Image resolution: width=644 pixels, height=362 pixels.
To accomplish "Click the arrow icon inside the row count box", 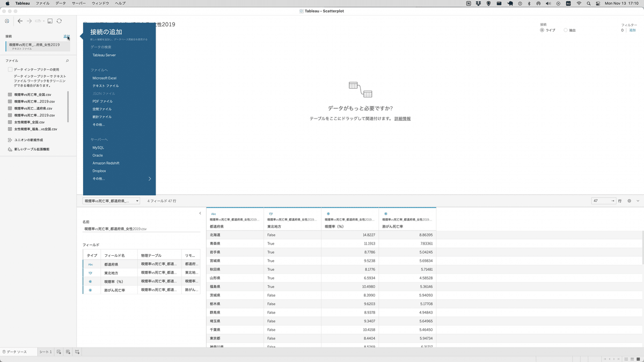I will tap(612, 201).
